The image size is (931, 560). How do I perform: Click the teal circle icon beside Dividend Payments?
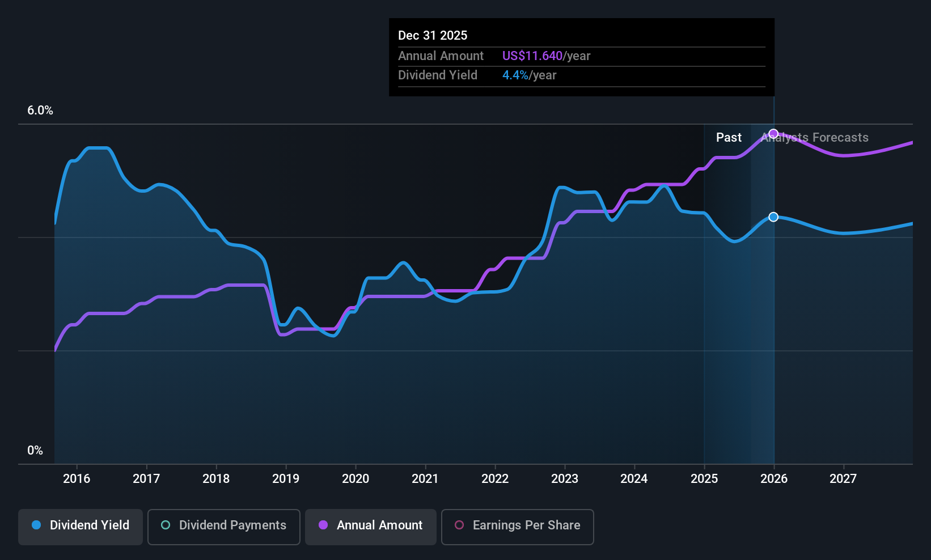[165, 525]
